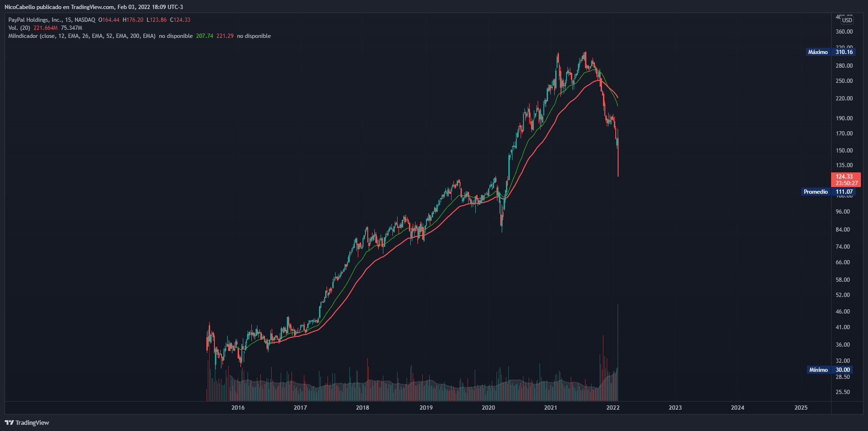Image resolution: width=868 pixels, height=431 pixels.
Task: Click the Vol. (20) indicator legend
Action: pos(19,28)
